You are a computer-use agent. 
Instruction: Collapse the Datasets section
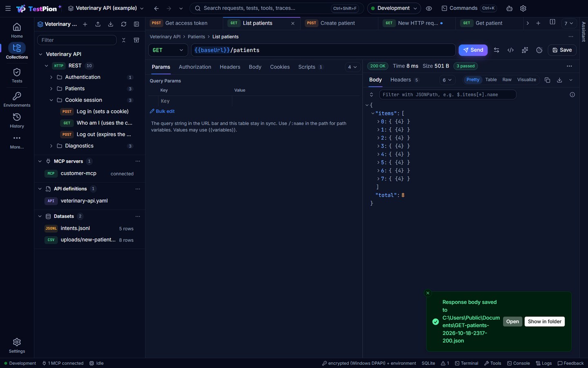40,216
